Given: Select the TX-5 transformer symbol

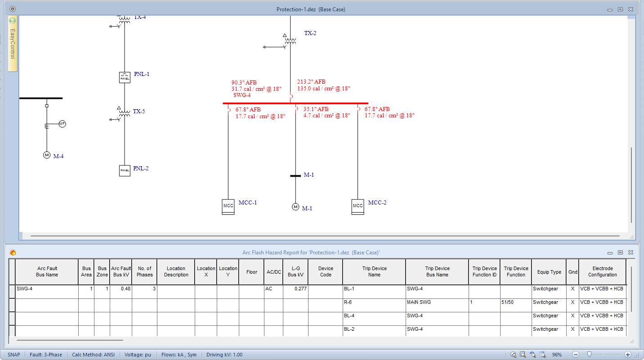Looking at the screenshot, I should pos(124,114).
